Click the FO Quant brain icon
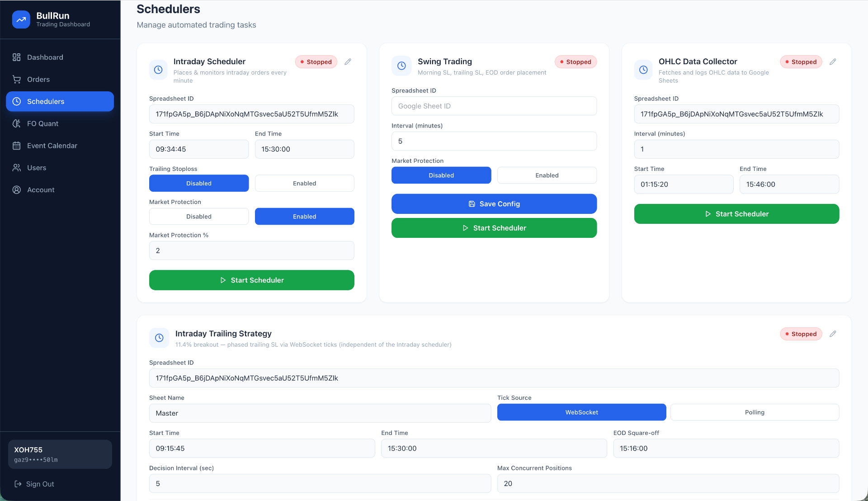 coord(17,123)
